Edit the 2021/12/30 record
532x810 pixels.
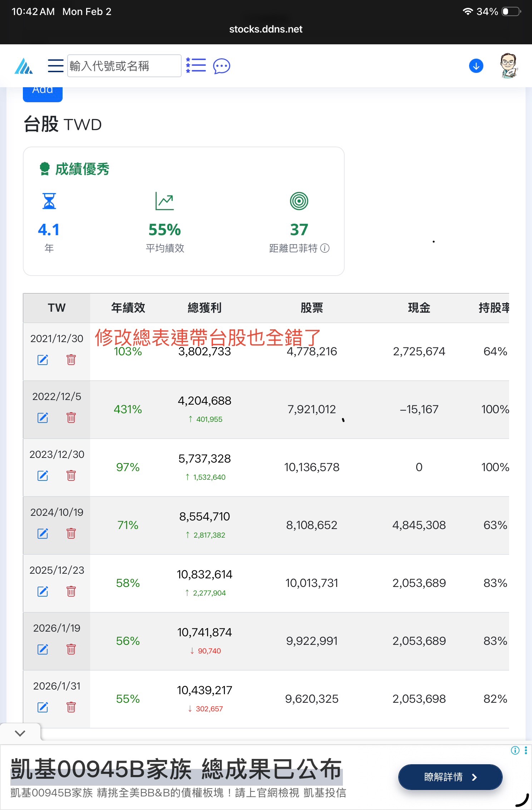[43, 360]
